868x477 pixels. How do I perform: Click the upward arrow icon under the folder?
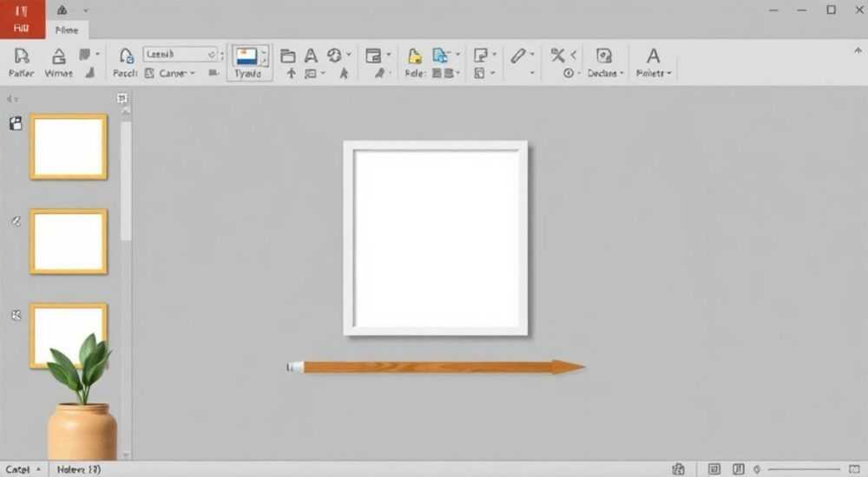pos(291,73)
